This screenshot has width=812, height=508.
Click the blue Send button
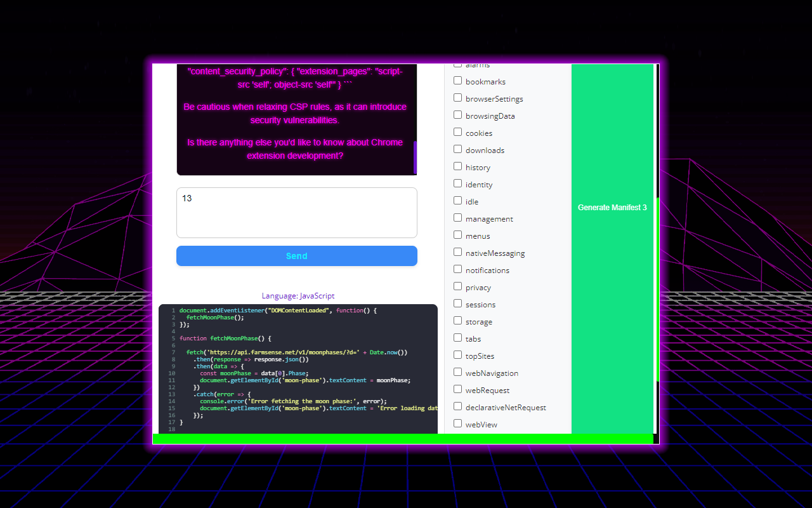297,256
